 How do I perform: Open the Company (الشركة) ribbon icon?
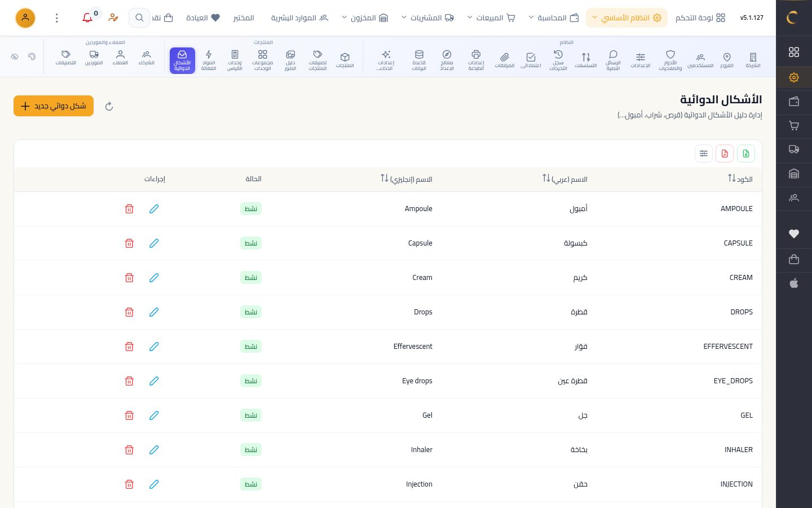pyautogui.click(x=753, y=60)
